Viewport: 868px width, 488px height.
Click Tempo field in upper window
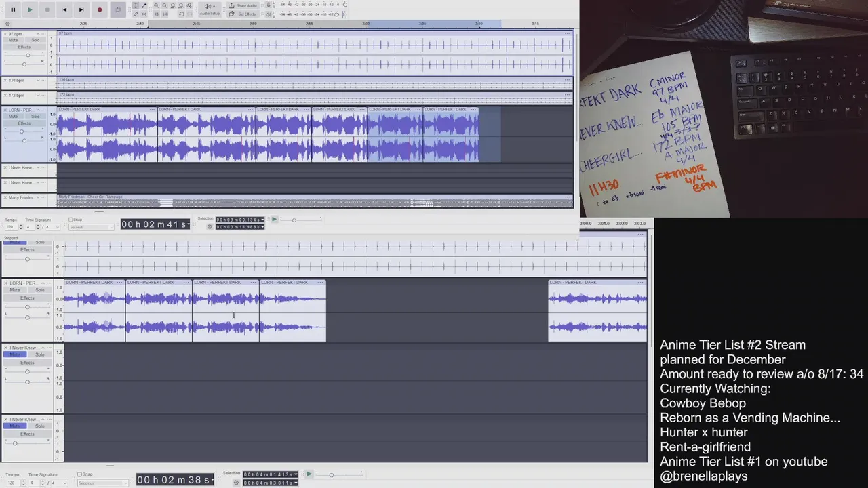11,227
